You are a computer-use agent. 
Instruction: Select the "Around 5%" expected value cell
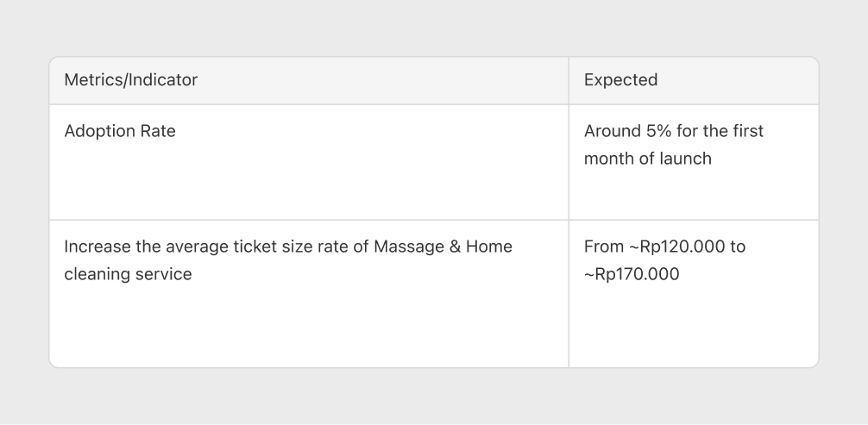[x=693, y=162]
